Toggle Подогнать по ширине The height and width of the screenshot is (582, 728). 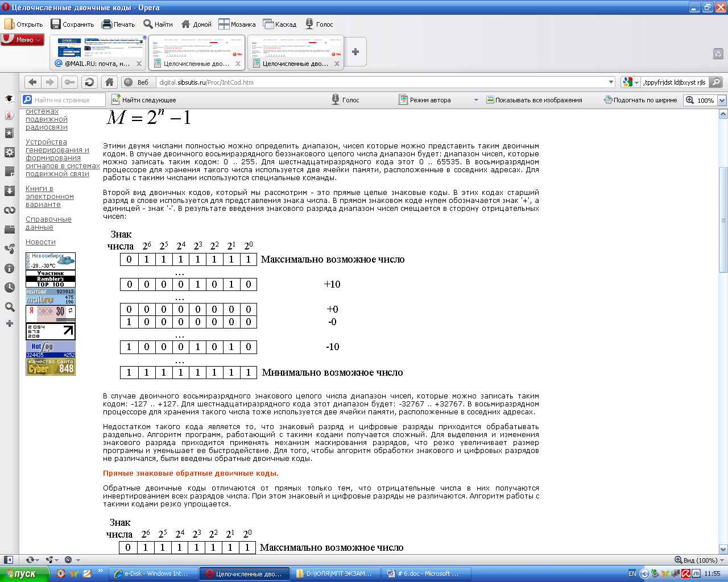click(640, 99)
